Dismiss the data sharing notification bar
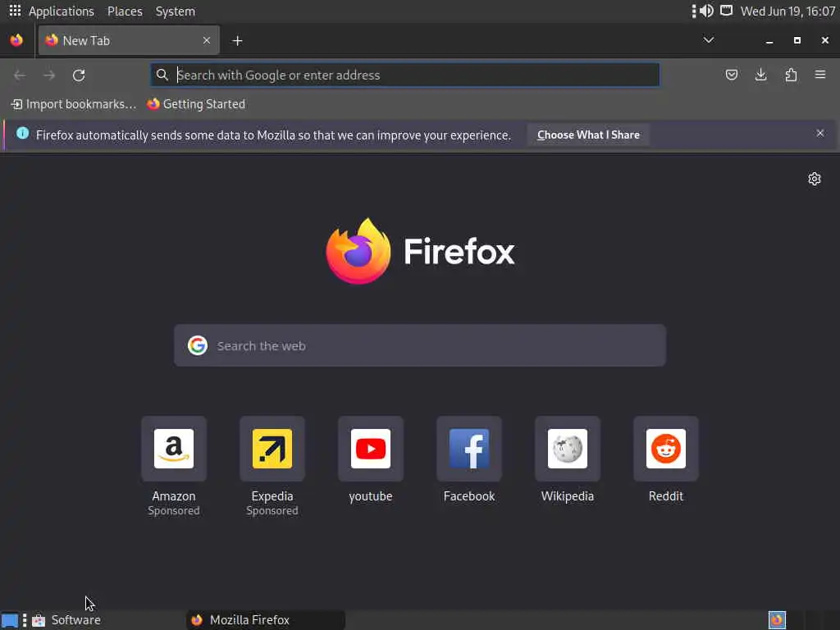The height and width of the screenshot is (630, 840). click(x=819, y=133)
